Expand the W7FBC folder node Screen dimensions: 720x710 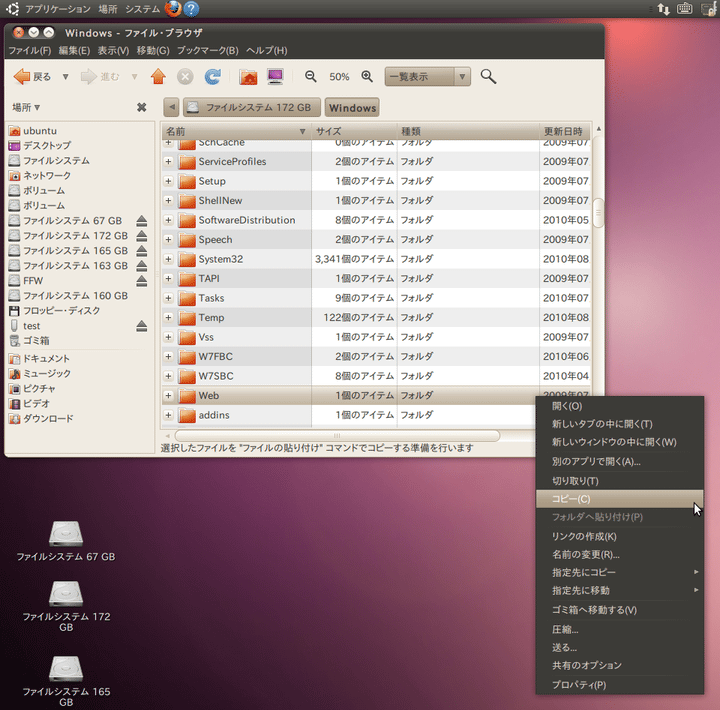click(x=169, y=356)
